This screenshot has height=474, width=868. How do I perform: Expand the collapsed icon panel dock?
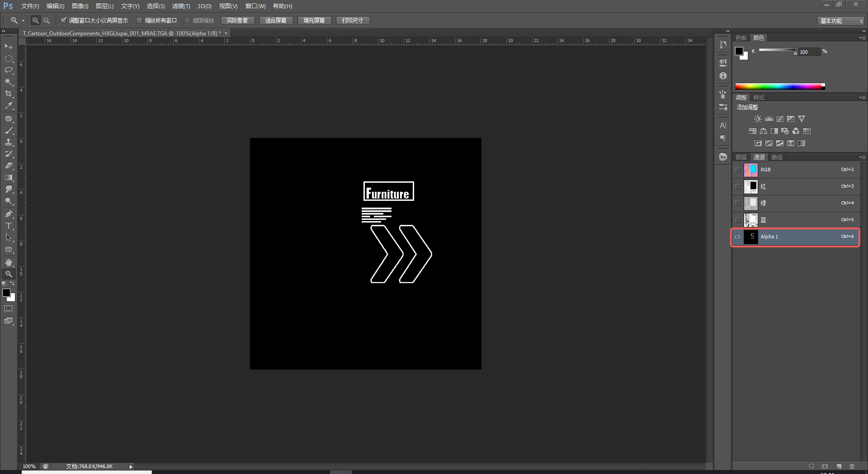727,31
